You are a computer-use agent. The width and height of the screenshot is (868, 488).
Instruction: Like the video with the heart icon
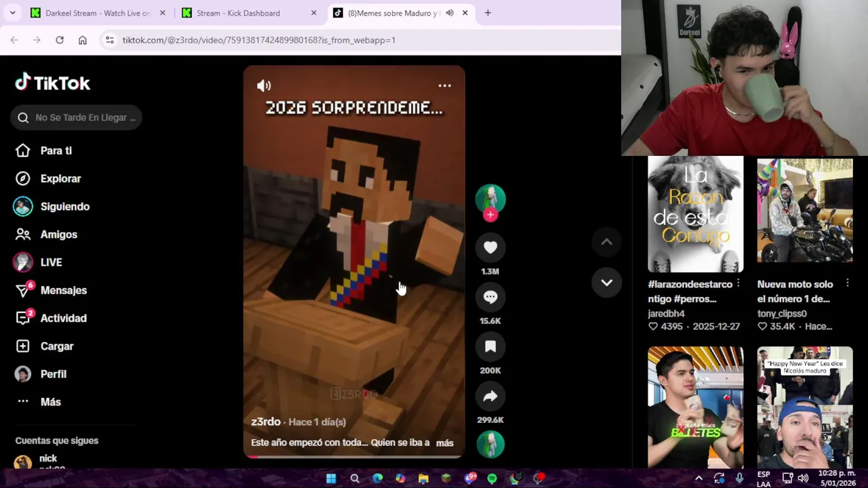point(490,247)
